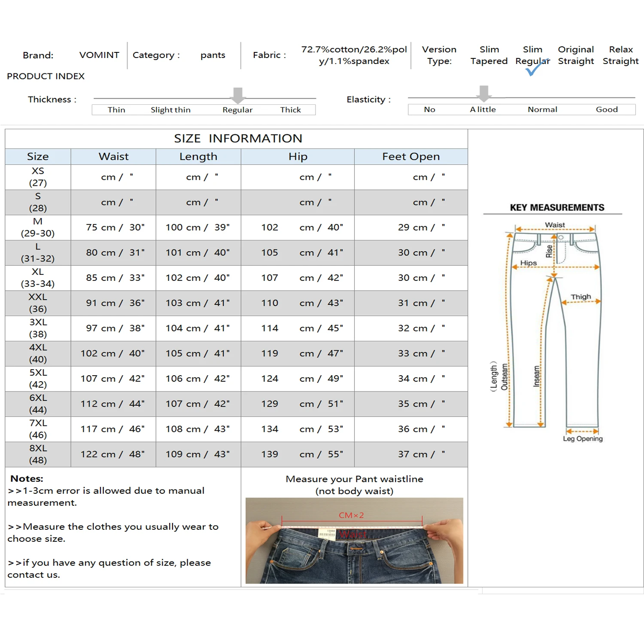This screenshot has height=644, width=644.
Task: Click the gray arrow marker on Elasticity scale
Action: (x=484, y=93)
